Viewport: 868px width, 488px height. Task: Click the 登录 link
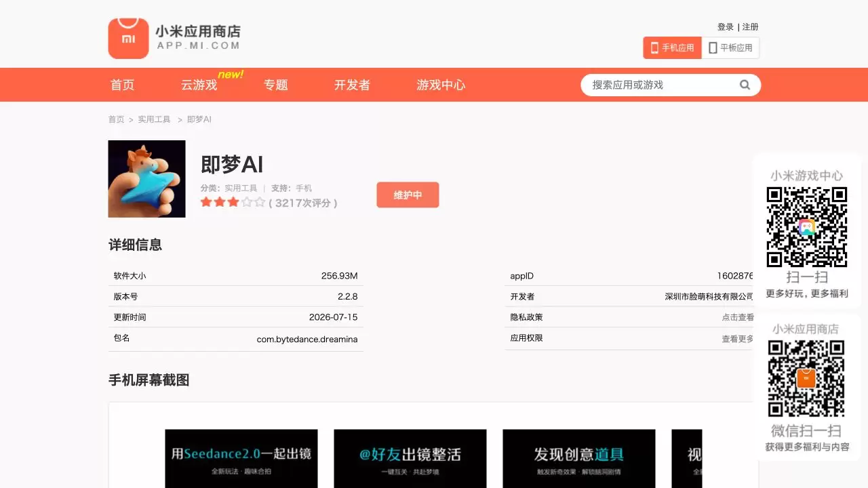[726, 27]
